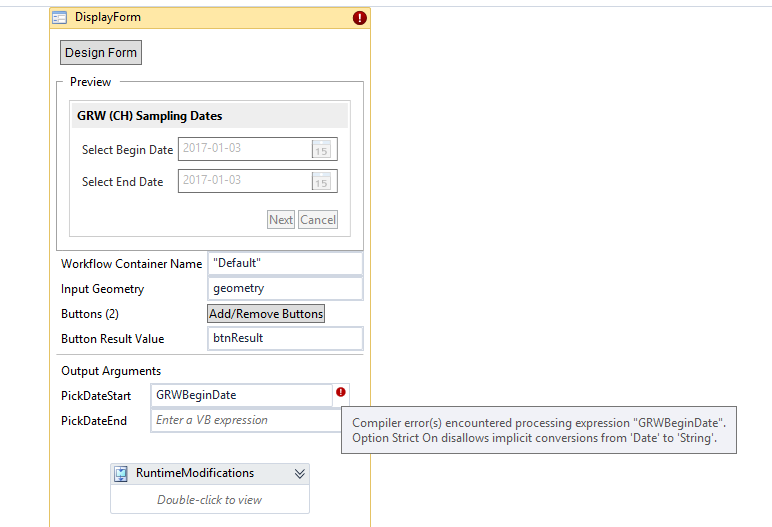The width and height of the screenshot is (772, 527).
Task: Click the 'Select End Date' label
Action: click(x=123, y=182)
